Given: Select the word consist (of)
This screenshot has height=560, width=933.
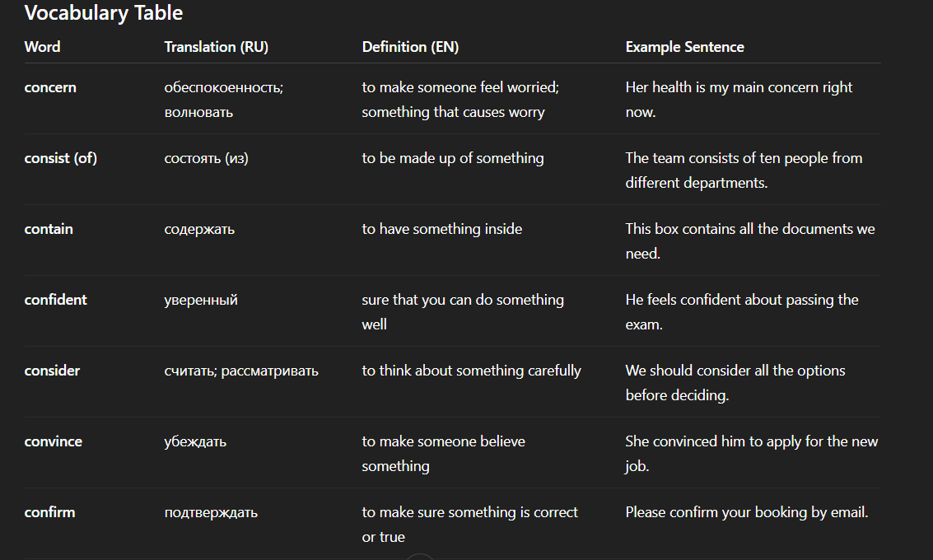Looking at the screenshot, I should pyautogui.click(x=61, y=158).
